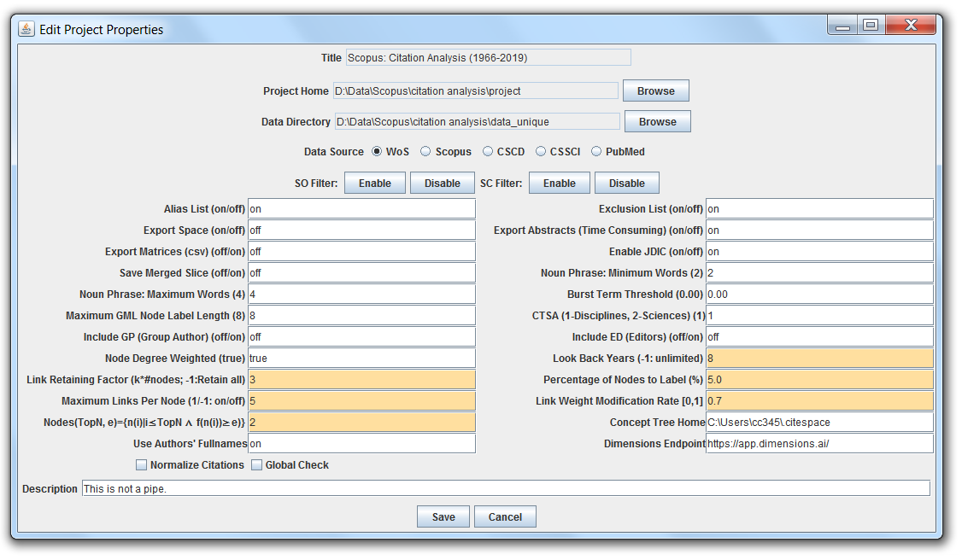Choose CSCD as the data source
This screenshot has height=560, width=962.
[488, 151]
